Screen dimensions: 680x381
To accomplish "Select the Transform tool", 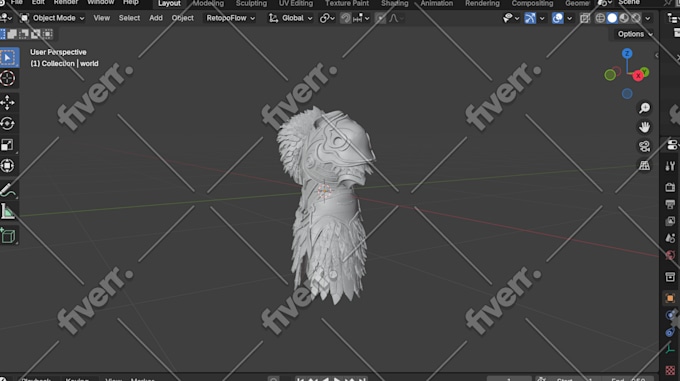I will tap(8, 166).
